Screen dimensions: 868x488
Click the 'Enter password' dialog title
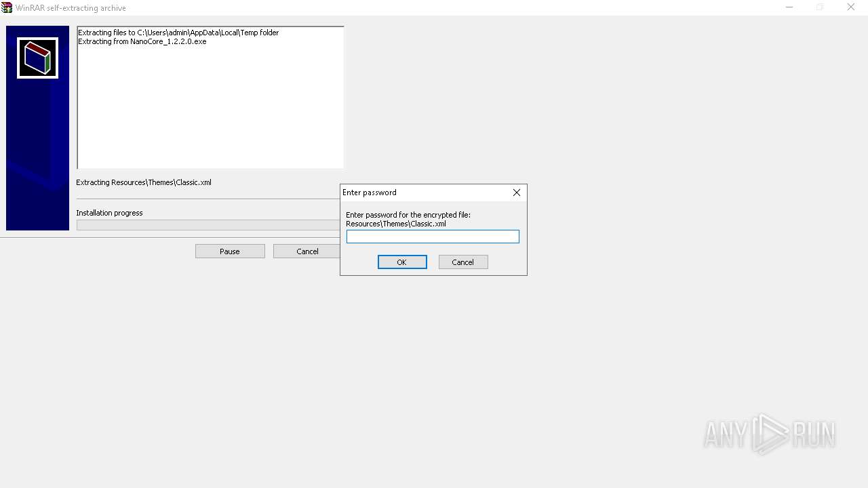[x=370, y=192]
